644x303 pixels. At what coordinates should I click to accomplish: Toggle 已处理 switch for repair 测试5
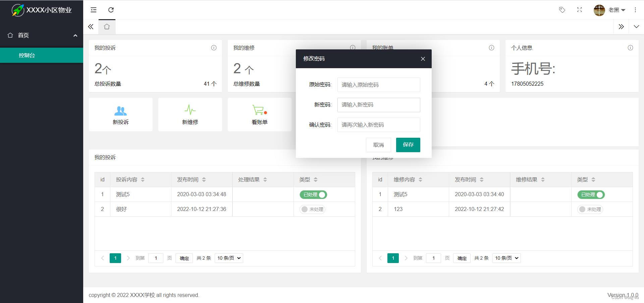coord(591,194)
